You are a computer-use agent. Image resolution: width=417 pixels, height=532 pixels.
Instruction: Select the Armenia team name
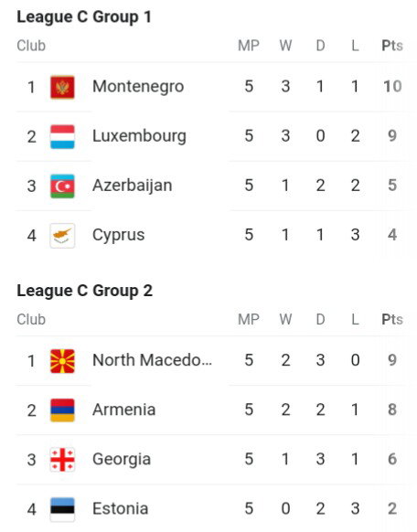tap(123, 410)
